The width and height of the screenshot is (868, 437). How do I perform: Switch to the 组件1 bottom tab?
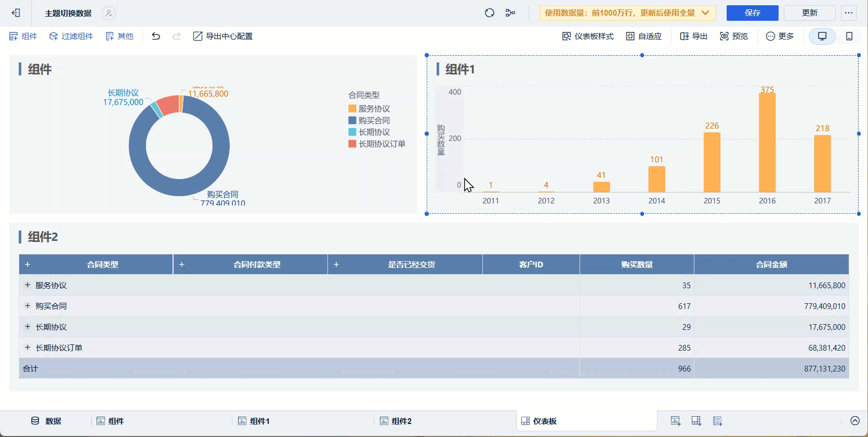tap(254, 421)
